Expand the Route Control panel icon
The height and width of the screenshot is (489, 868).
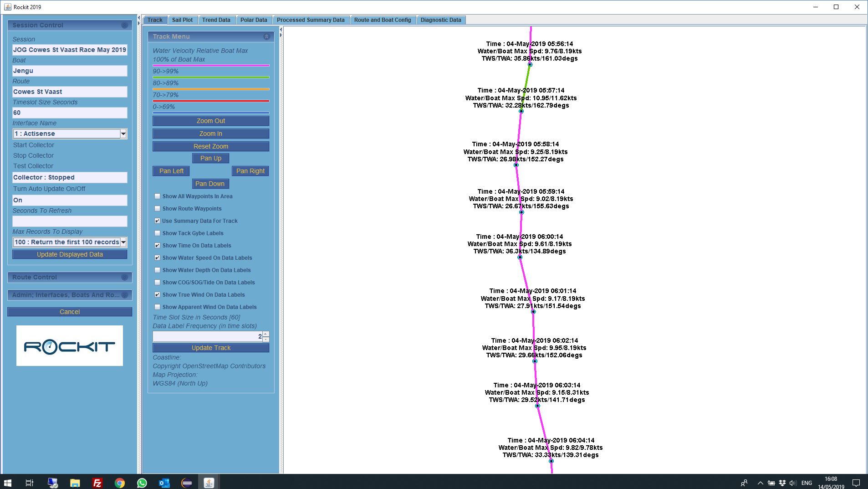point(124,278)
